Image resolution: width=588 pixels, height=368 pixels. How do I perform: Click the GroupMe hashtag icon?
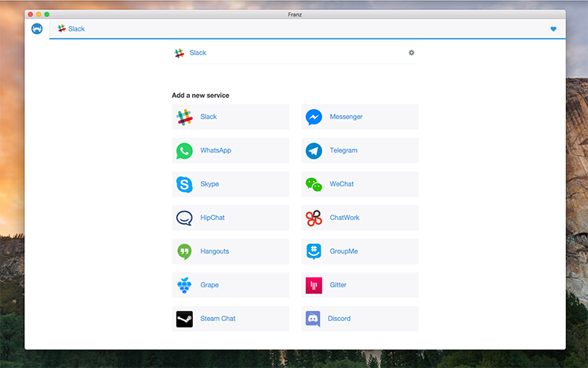pyautogui.click(x=314, y=251)
